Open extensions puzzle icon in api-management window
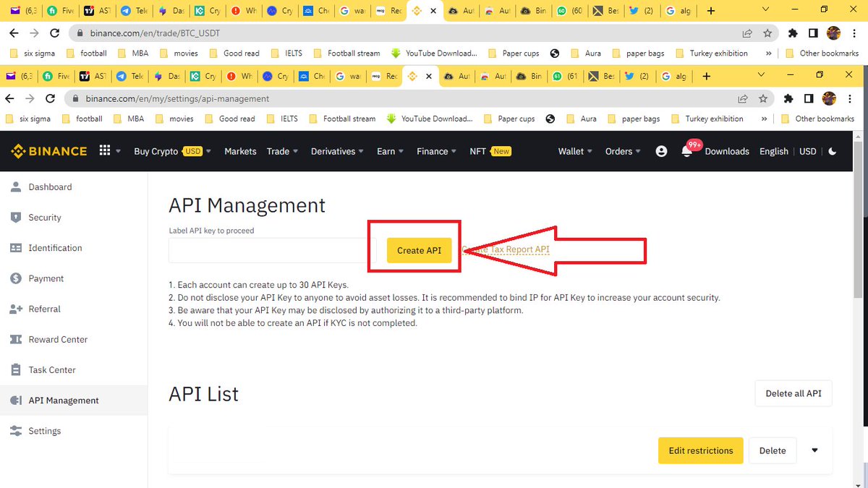This screenshot has height=488, width=868. (789, 98)
